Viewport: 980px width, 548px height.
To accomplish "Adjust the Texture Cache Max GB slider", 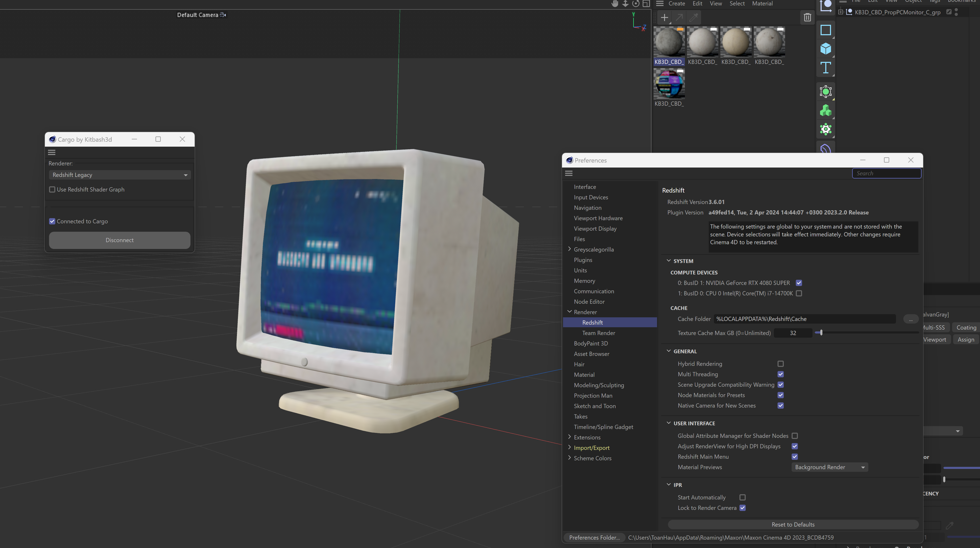I will [821, 333].
